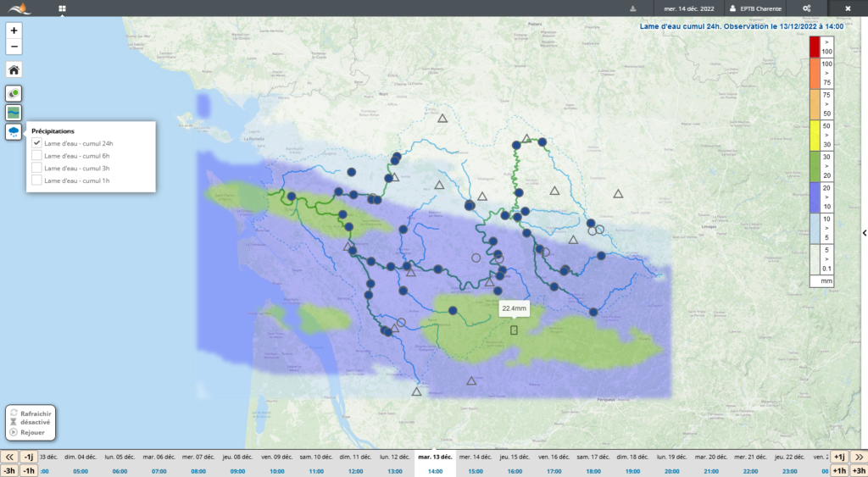Tick the Lame d'eau cumul 1h checkbox
The width and height of the screenshot is (868, 477).
36,180
